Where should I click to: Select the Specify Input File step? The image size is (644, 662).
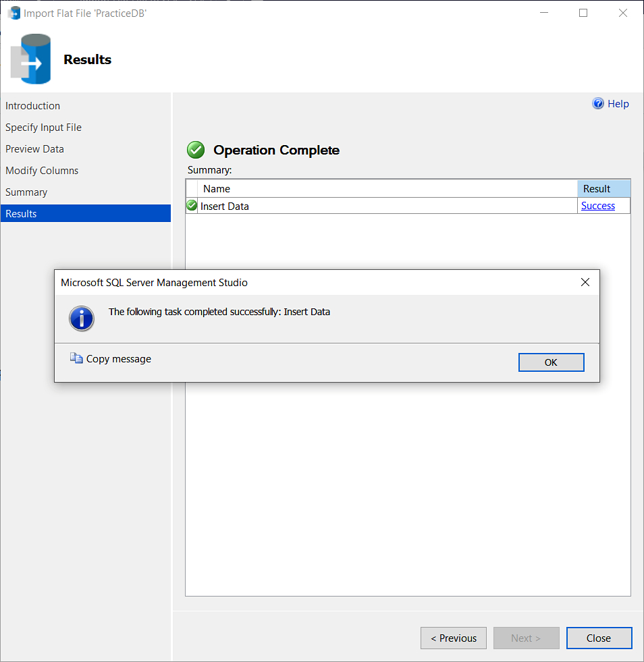[43, 127]
